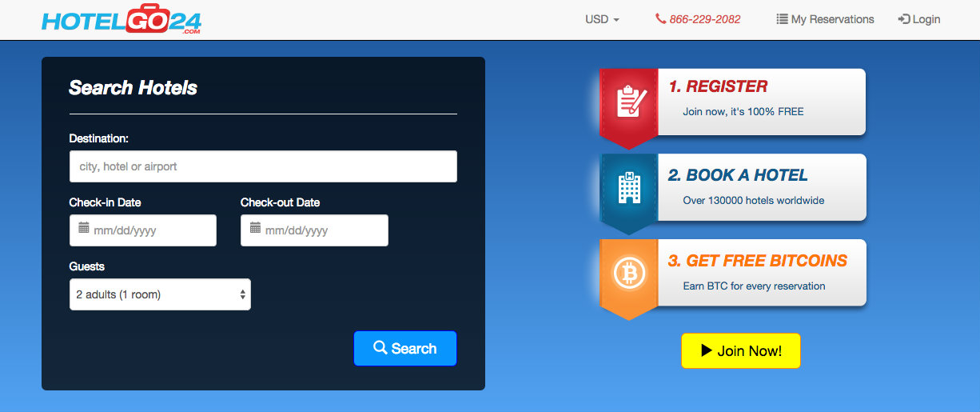The image size is (980, 412).
Task: Open the USD currency dropdown
Action: coord(602,19)
